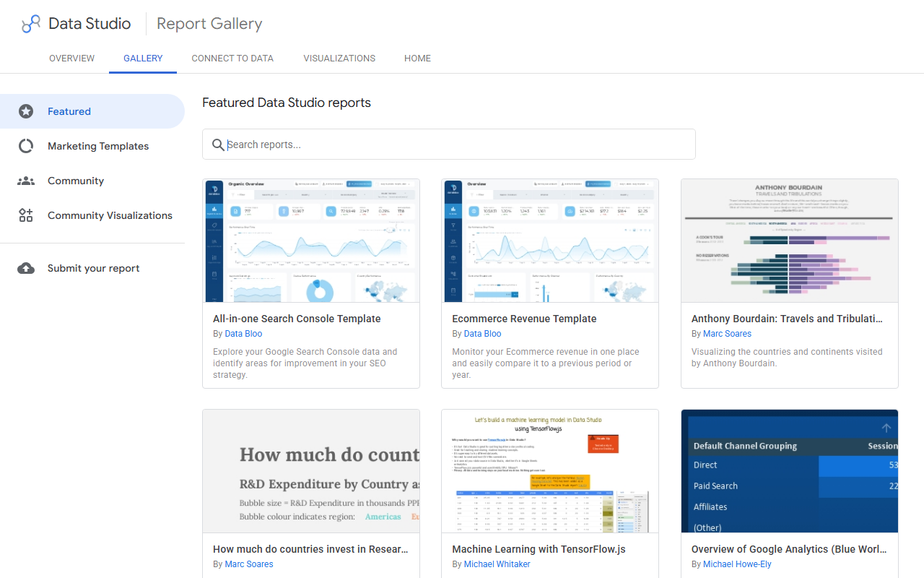Click the magnifier icon in search box
924x578 pixels.
(x=219, y=144)
